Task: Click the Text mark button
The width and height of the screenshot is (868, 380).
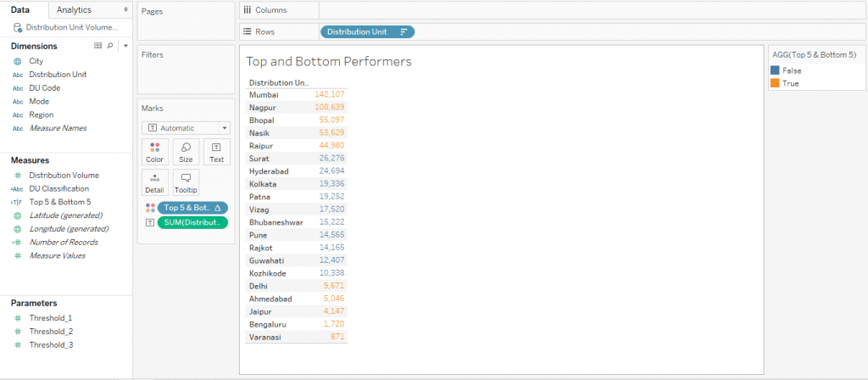Action: coord(216,152)
